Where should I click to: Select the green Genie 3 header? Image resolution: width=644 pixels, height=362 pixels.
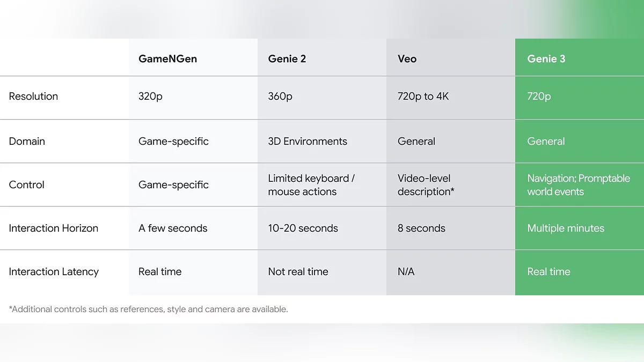(x=546, y=59)
